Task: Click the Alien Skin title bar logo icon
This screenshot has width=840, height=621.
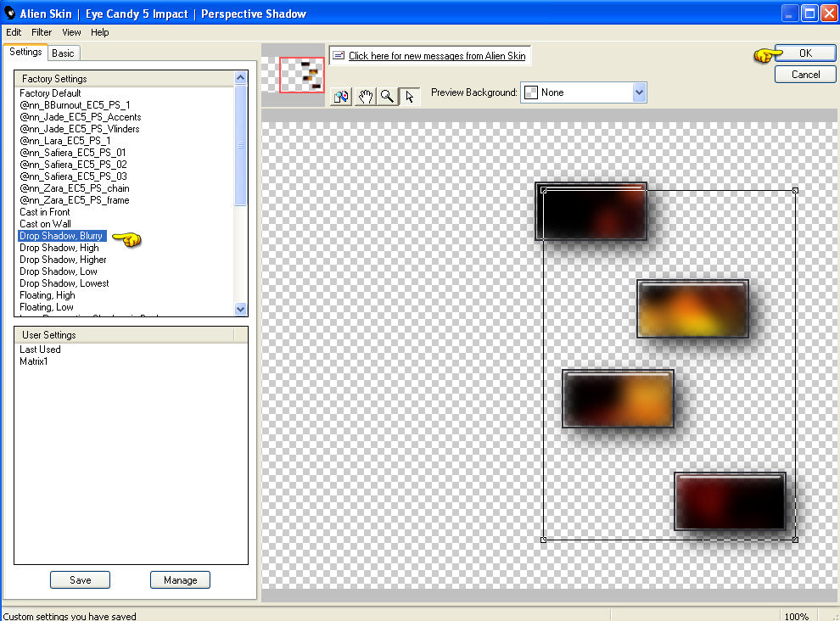Action: [x=9, y=13]
